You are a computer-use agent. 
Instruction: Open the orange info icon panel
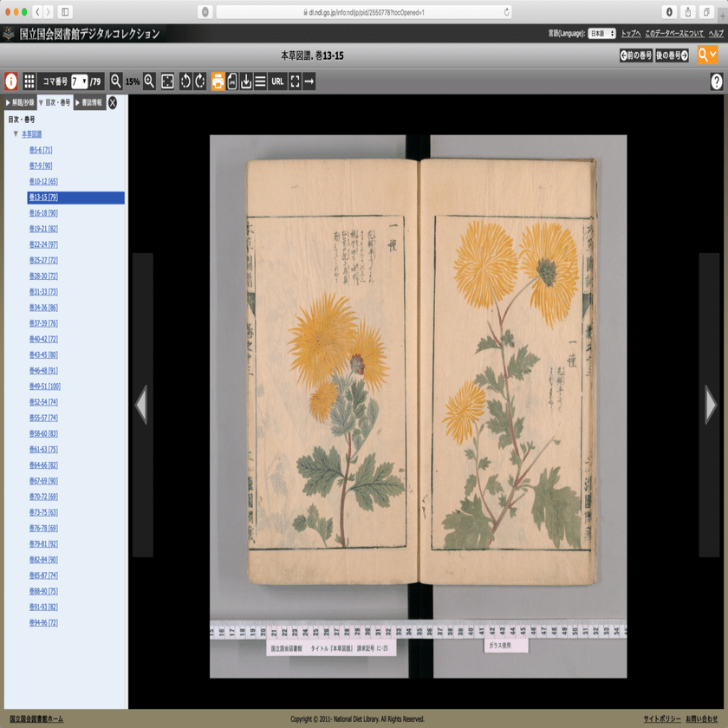pos(11,81)
